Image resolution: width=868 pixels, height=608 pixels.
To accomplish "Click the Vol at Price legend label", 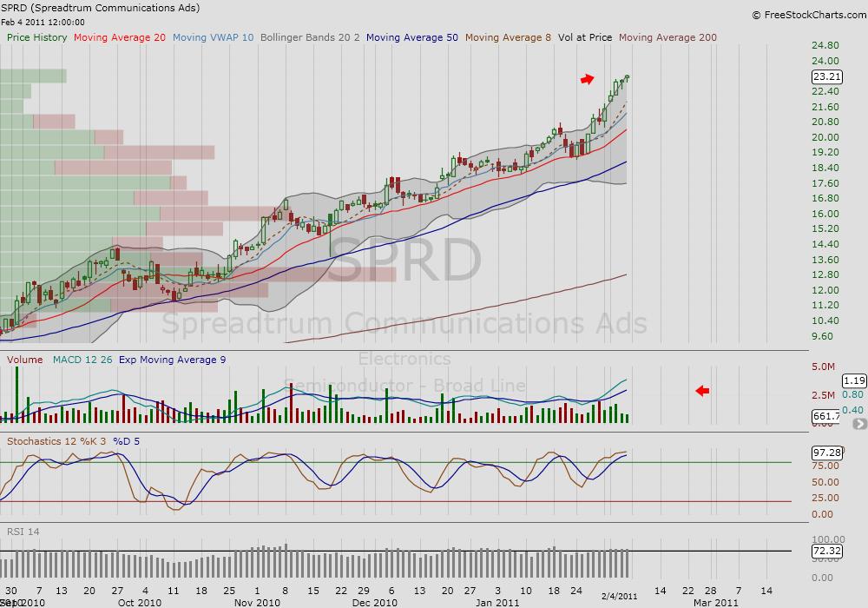I will [585, 37].
